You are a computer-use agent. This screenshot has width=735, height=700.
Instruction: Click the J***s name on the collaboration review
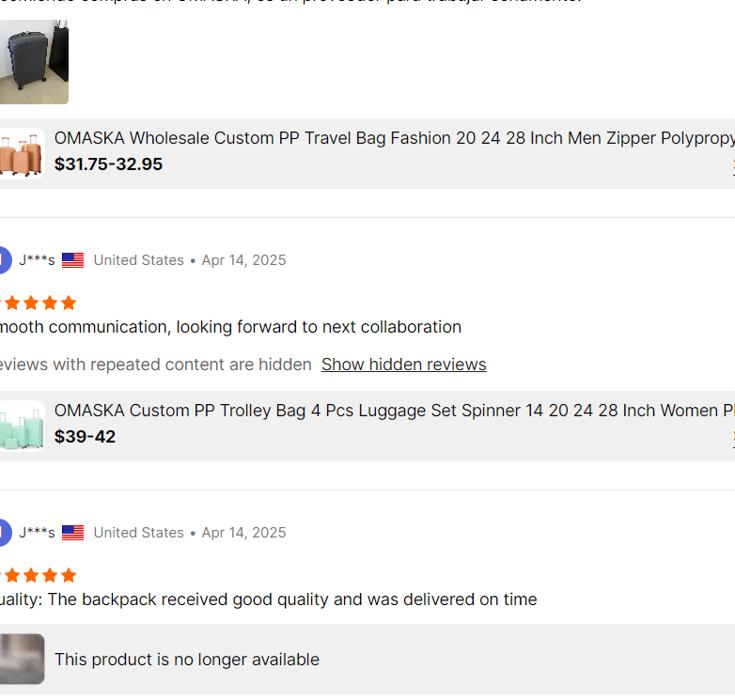coord(37,260)
